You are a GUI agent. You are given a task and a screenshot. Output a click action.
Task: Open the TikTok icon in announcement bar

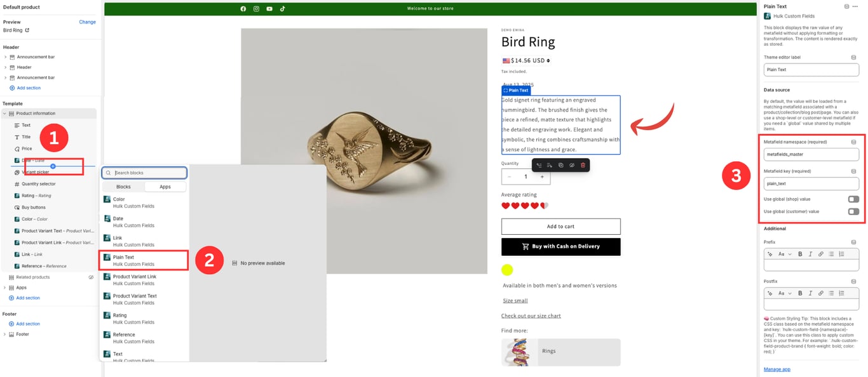click(282, 9)
